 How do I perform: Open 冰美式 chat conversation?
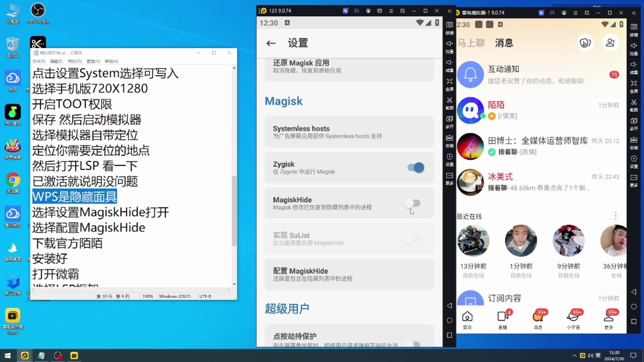(541, 182)
